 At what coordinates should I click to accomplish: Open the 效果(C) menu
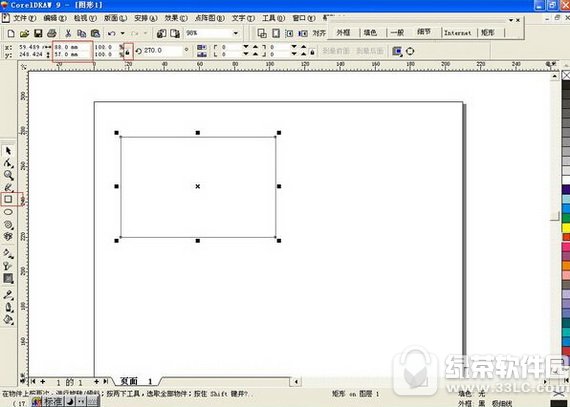coord(176,18)
